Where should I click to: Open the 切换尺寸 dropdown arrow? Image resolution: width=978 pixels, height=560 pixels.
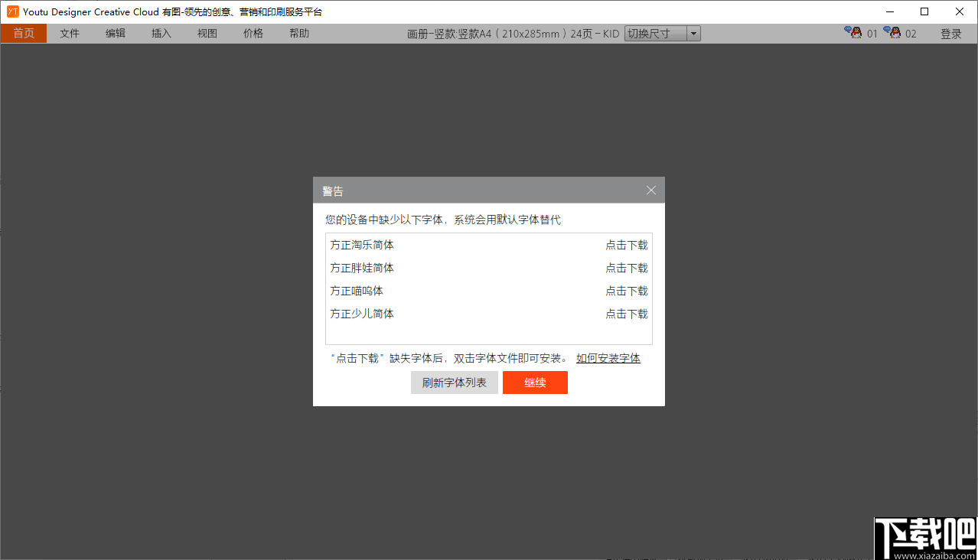click(693, 33)
